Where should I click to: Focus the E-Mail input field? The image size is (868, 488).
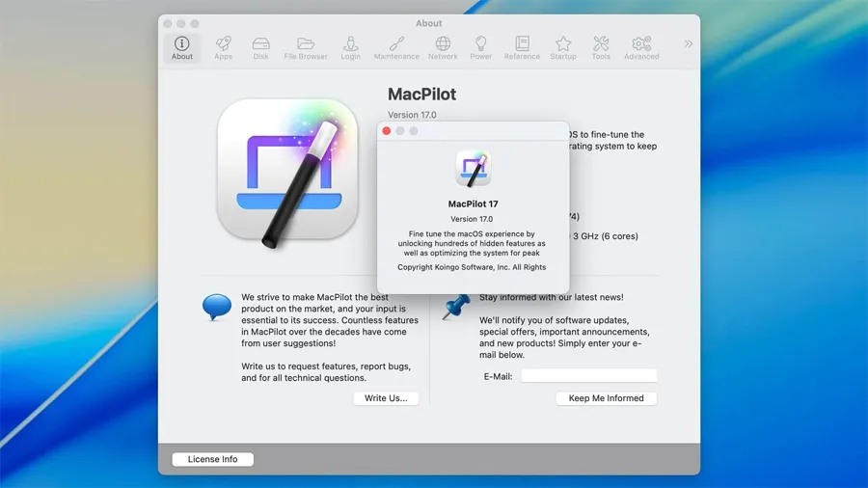click(588, 376)
